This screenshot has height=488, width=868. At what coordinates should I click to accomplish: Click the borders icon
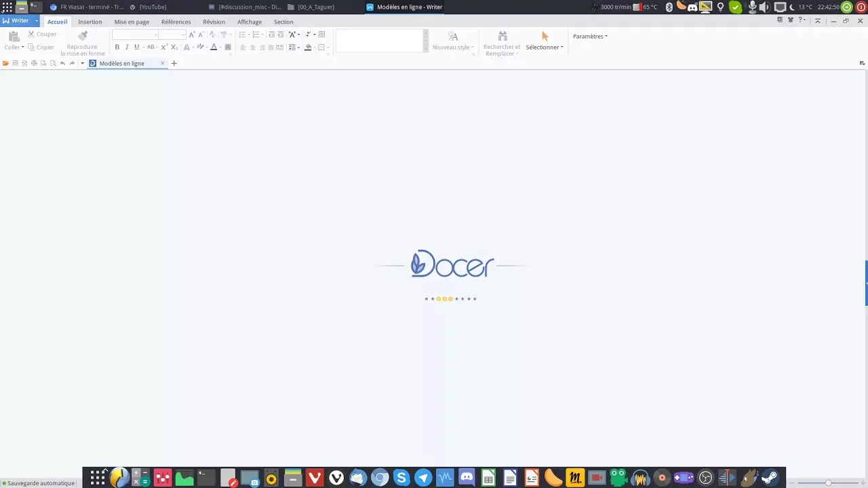pos(321,47)
